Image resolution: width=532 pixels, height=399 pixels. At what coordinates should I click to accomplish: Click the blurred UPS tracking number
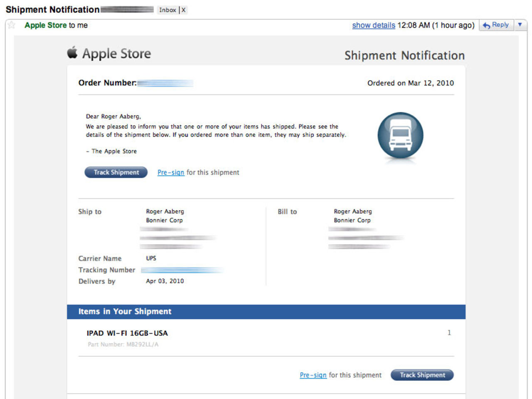click(x=182, y=270)
